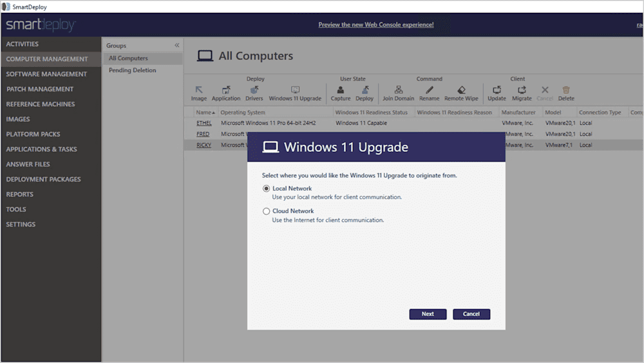Click laptop icon in Windows 11 Upgrade dialog
Screen dimensions: 644x363
tap(270, 147)
